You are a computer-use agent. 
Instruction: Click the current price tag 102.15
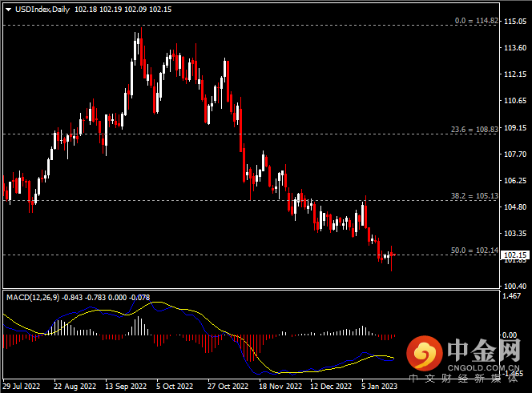[516, 255]
